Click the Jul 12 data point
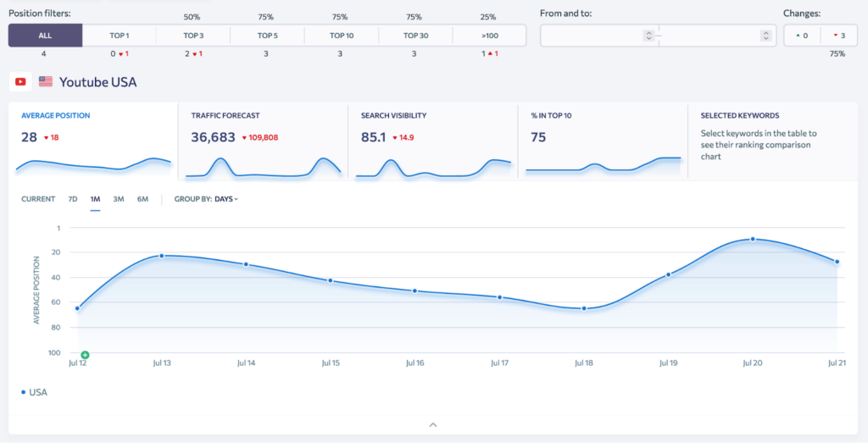 click(x=77, y=308)
